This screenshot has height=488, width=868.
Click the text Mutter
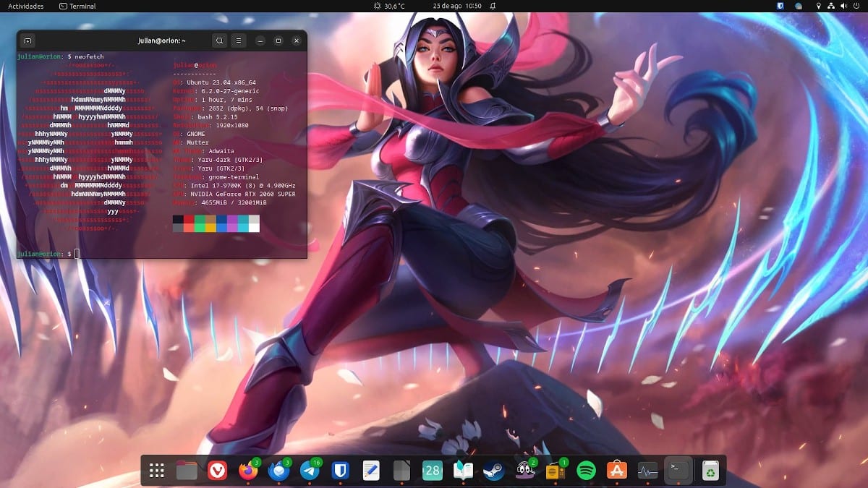tap(197, 142)
